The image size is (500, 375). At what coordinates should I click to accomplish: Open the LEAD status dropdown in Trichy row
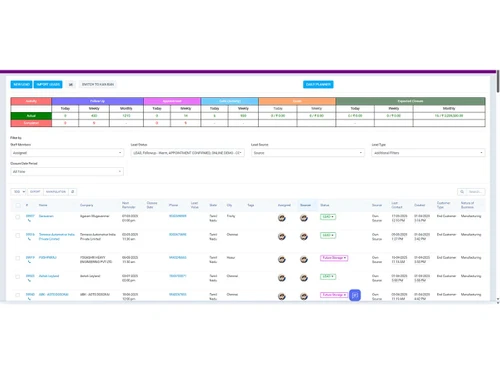tap(328, 217)
